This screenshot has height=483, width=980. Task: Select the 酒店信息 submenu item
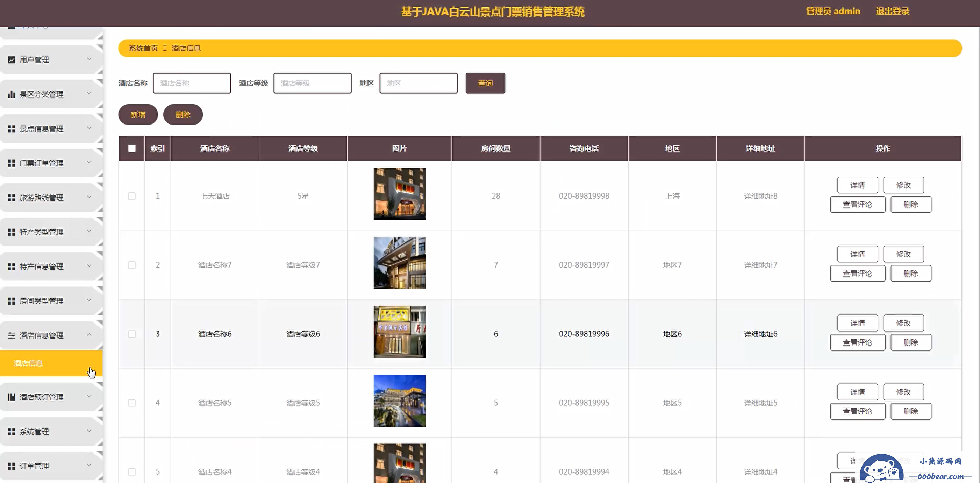(51, 363)
